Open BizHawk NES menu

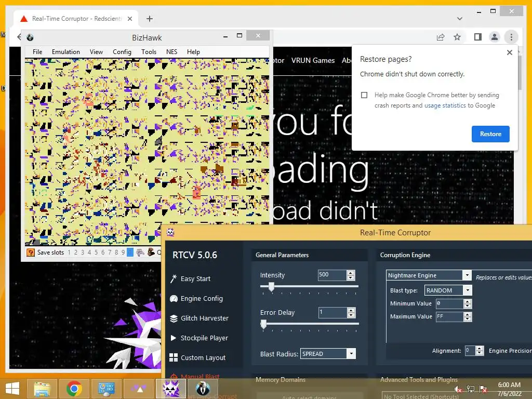click(x=171, y=52)
